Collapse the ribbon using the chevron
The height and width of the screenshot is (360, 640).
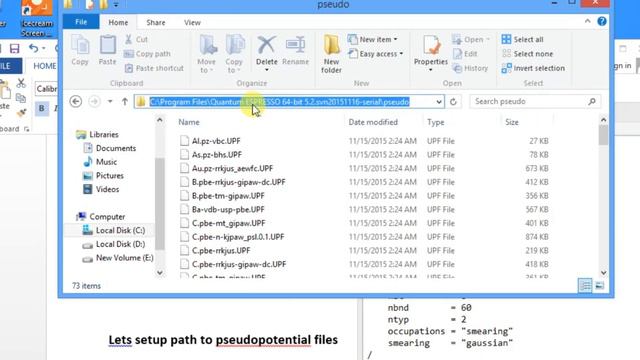coord(587,21)
